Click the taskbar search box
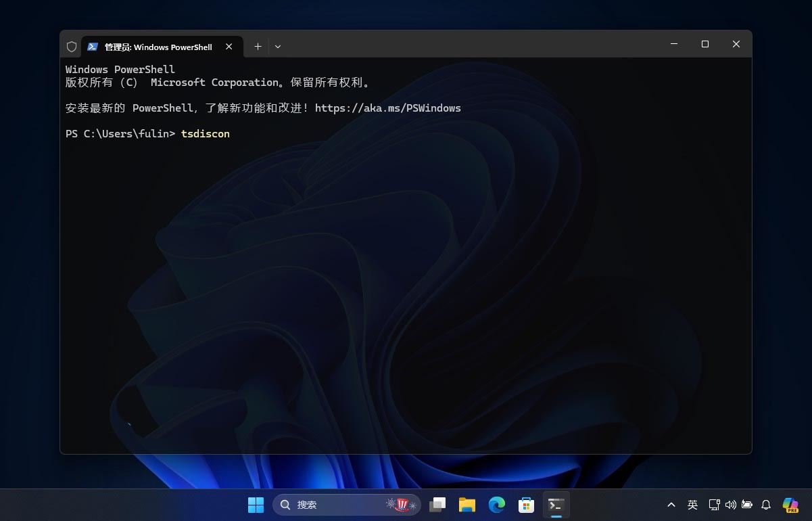Screen dimensions: 812x521 click(x=347, y=505)
